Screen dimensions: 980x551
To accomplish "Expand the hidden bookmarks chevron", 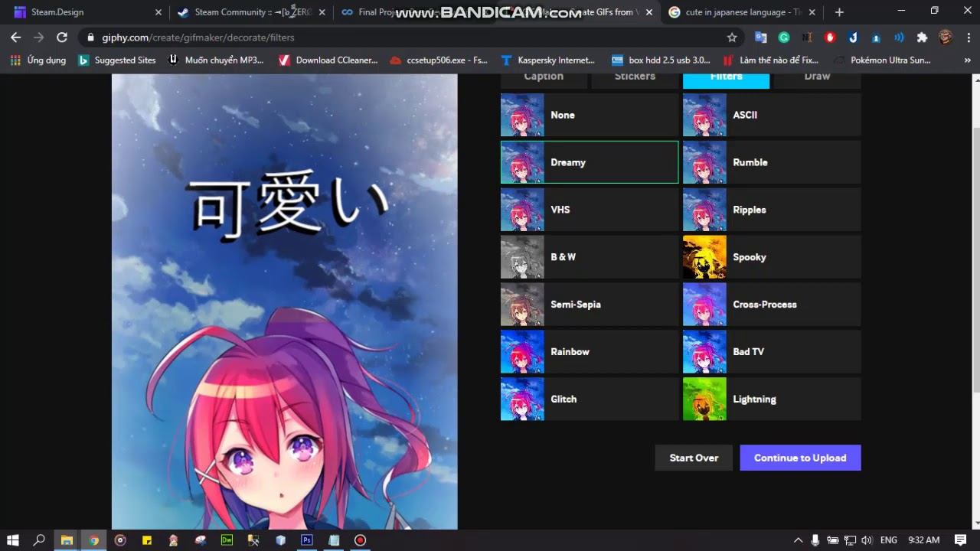I will pos(968,60).
